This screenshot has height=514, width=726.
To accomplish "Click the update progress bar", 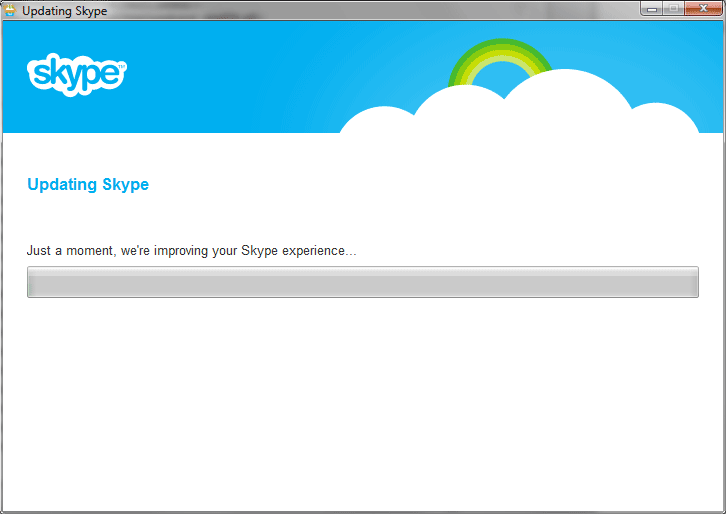I will pos(363,282).
